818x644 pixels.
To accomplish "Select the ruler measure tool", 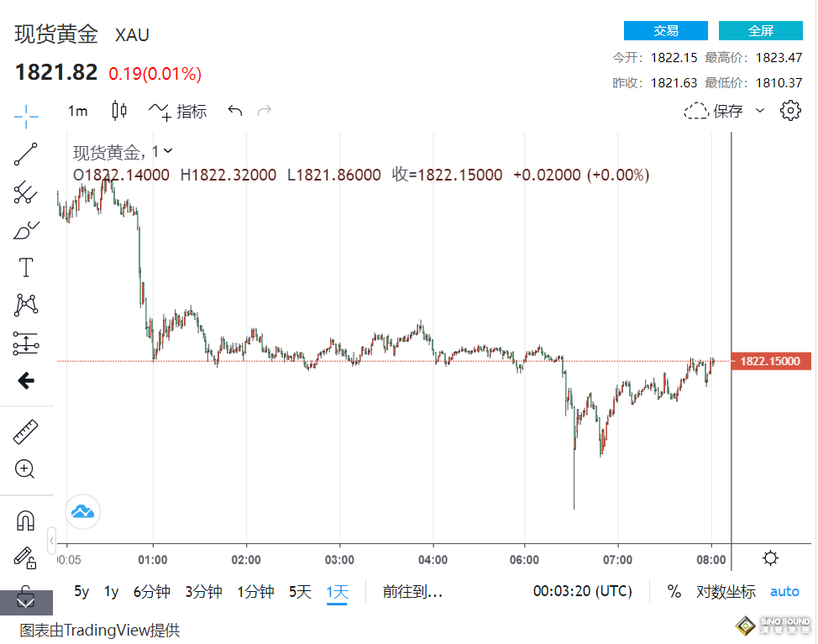I will (26, 432).
